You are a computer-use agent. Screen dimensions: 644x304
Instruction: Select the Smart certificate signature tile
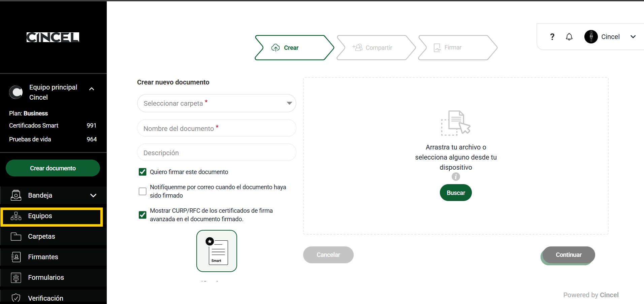pyautogui.click(x=217, y=251)
